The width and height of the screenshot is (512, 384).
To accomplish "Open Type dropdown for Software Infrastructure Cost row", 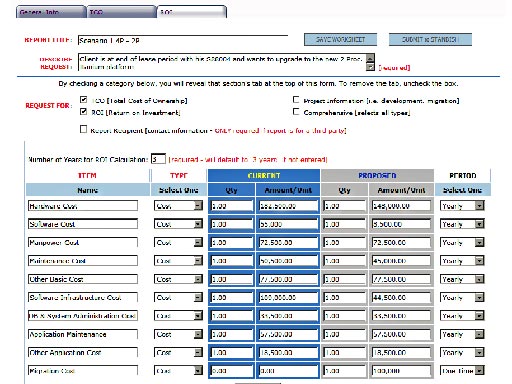I will (178, 297).
